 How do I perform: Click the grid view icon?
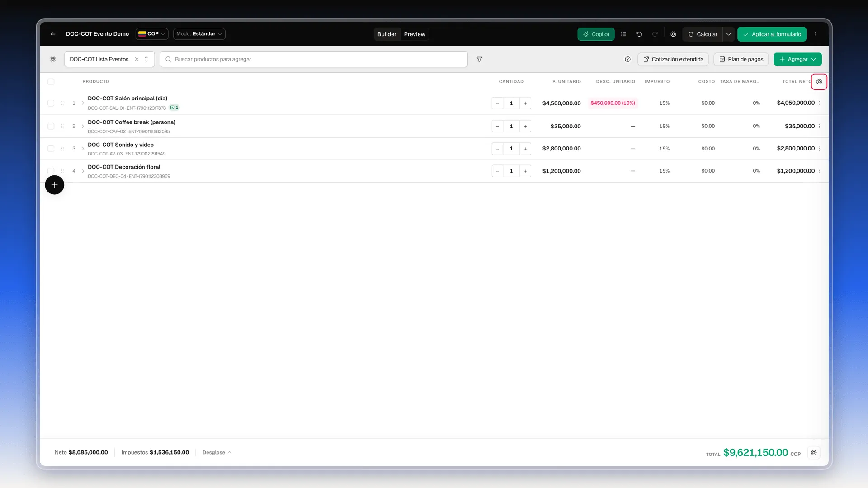(53, 59)
